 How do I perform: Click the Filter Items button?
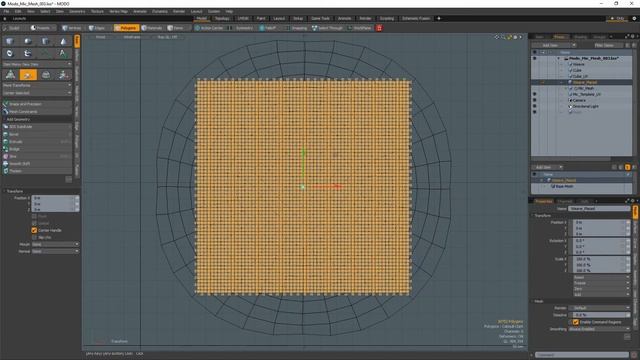pos(604,45)
